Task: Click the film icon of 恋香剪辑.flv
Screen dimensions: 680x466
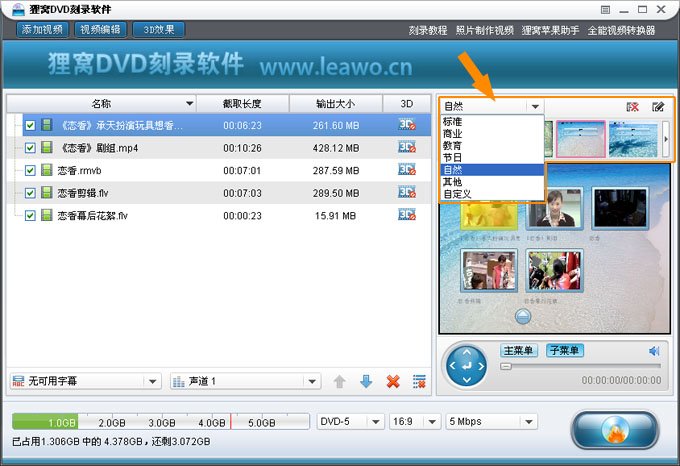Action: pos(46,192)
